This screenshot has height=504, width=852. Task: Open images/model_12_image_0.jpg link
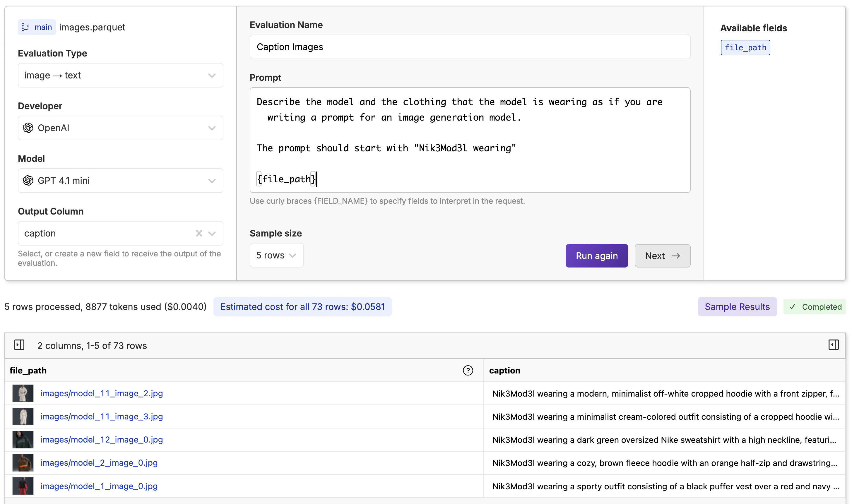tap(101, 440)
